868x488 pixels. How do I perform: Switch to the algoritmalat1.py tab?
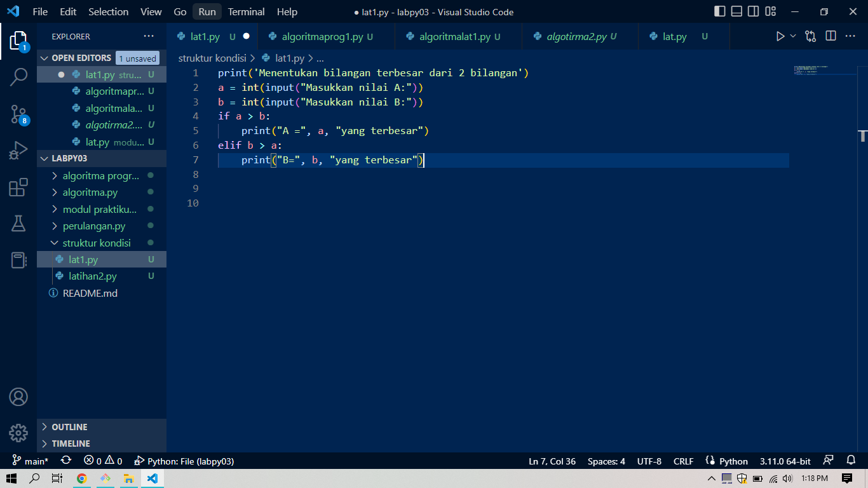coord(455,36)
